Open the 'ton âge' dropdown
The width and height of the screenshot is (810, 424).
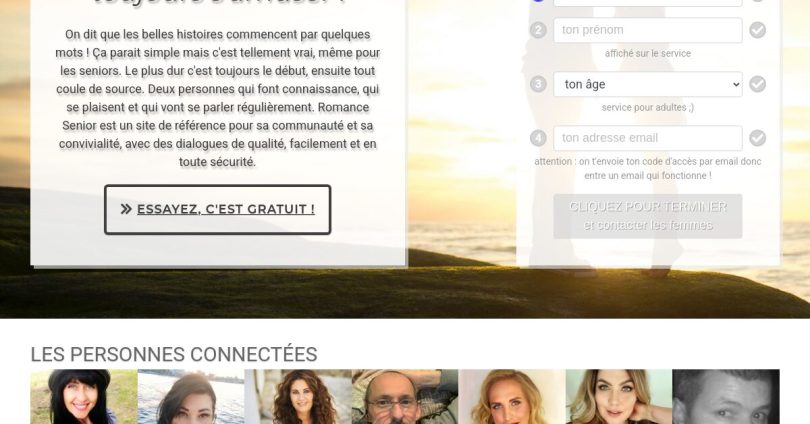(648, 84)
